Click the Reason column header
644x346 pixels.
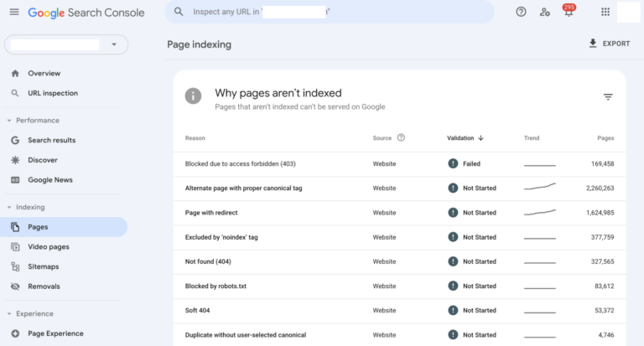195,138
